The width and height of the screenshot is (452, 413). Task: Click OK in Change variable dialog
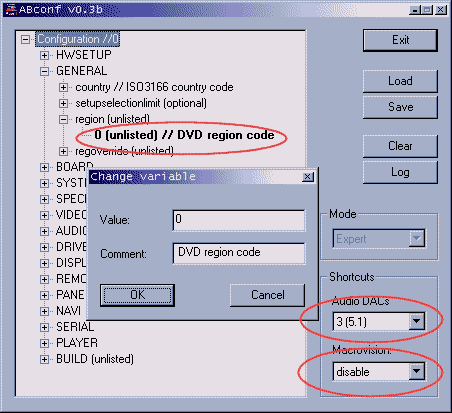point(137,295)
